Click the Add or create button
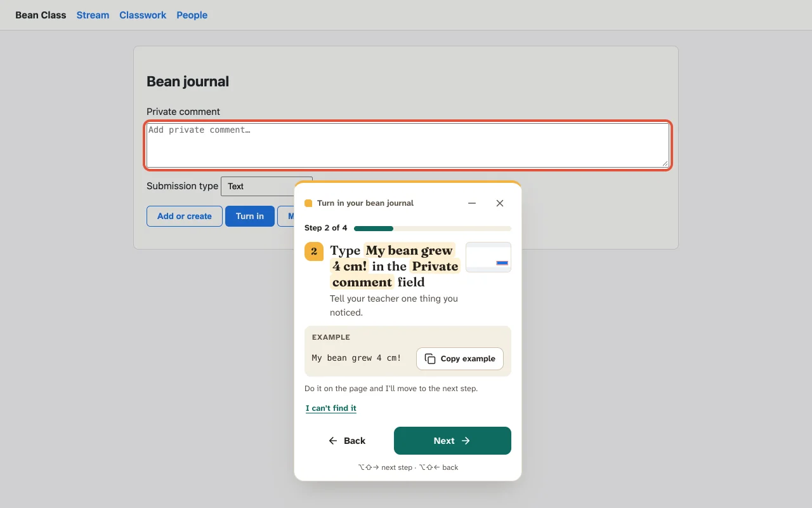812x508 pixels. 185,216
